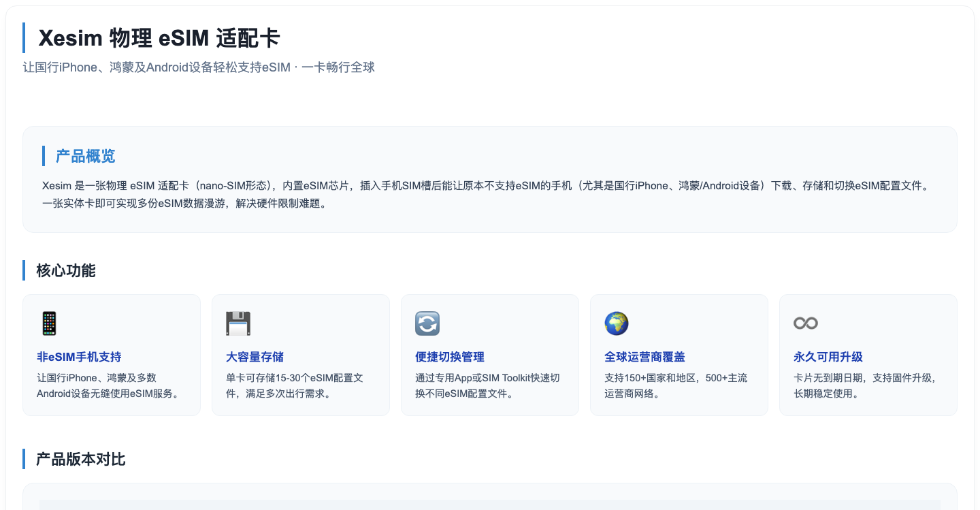Click the blue refresh arrows switching icon
The image size is (980, 510).
[427, 323]
